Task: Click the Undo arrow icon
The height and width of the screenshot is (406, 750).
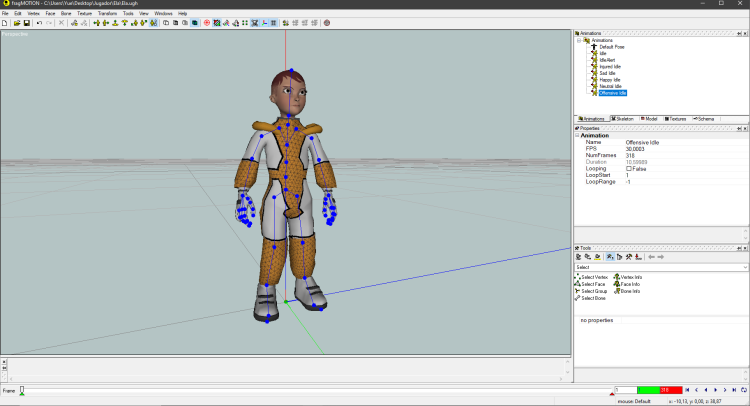Action: [39, 22]
